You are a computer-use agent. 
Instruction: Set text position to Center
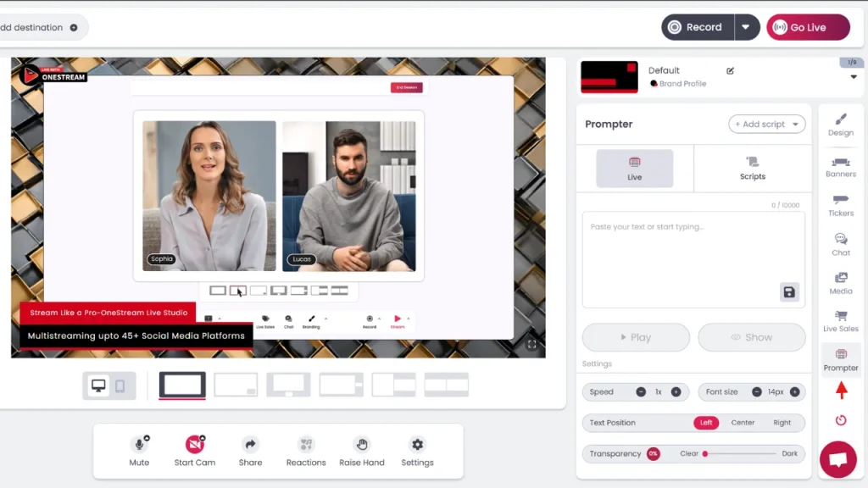[x=743, y=423]
